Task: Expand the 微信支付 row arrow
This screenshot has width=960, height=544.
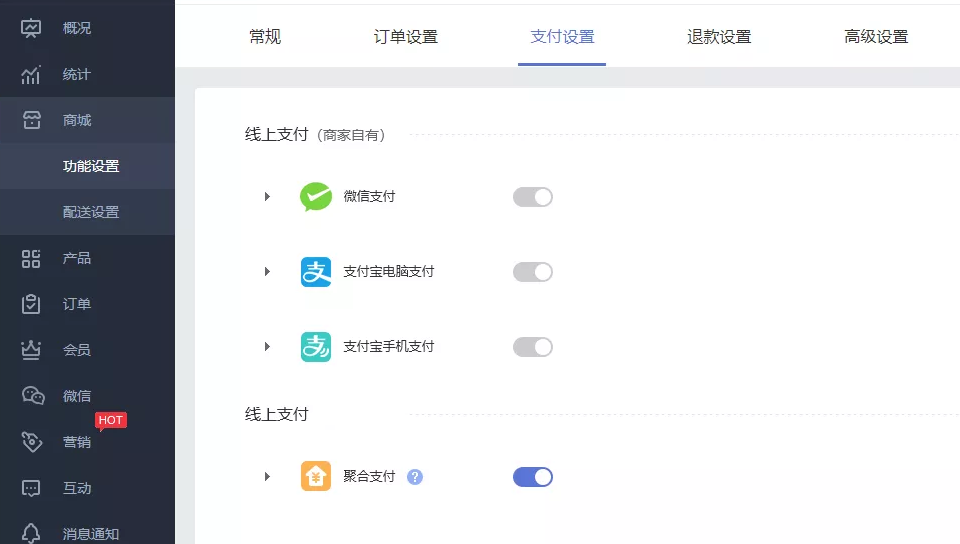Action: pos(267,196)
